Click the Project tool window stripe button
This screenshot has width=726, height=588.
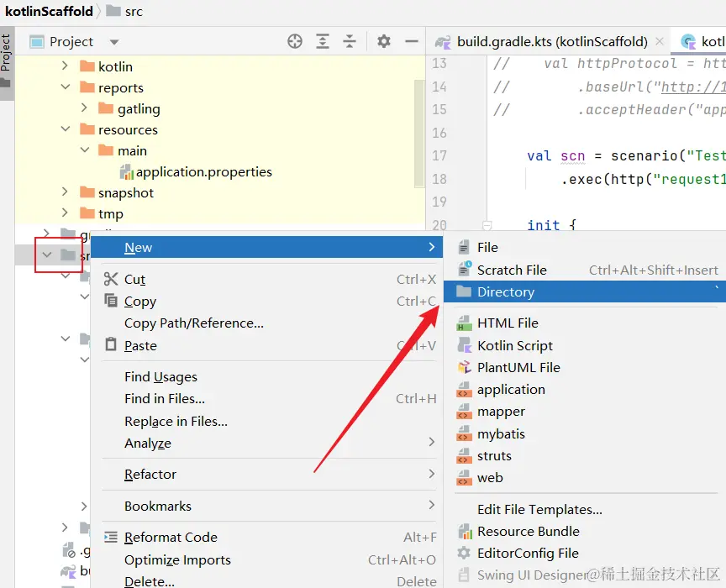coord(6,62)
